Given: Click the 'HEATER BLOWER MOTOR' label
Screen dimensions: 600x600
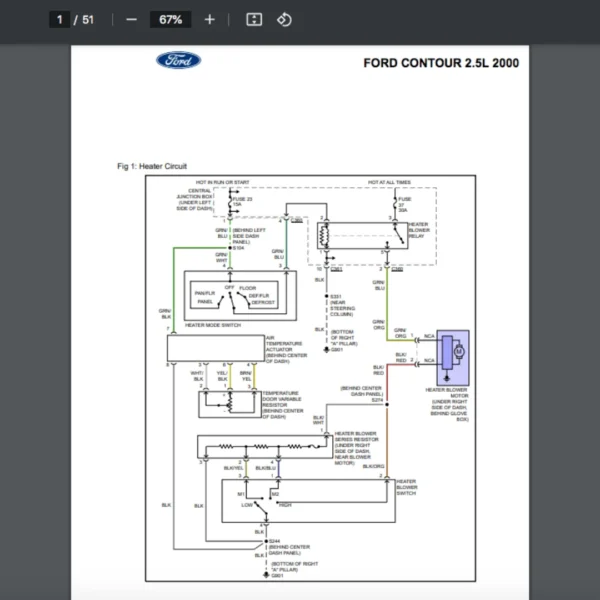Looking at the screenshot, I should coord(446,393).
